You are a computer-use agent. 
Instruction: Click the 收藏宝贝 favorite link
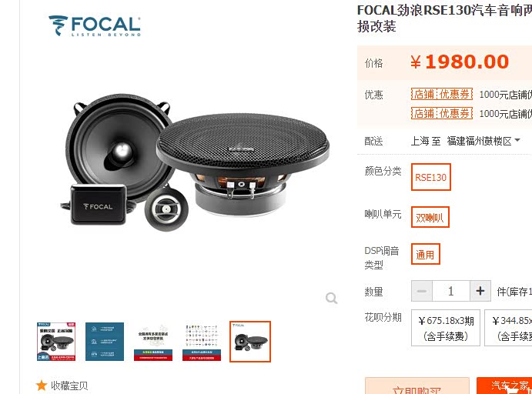(69, 386)
